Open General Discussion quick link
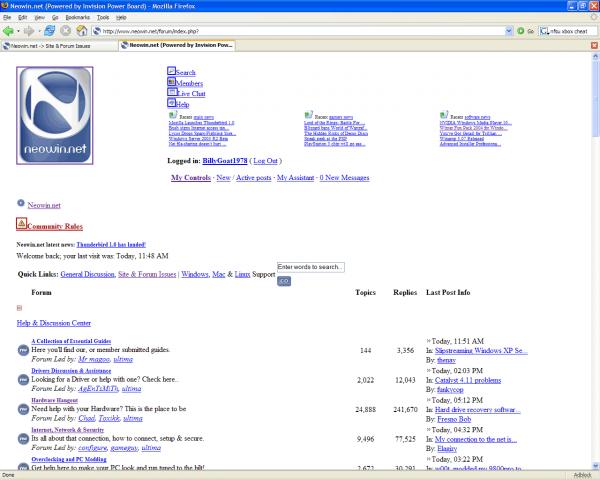The height and width of the screenshot is (480, 600). pos(87,274)
